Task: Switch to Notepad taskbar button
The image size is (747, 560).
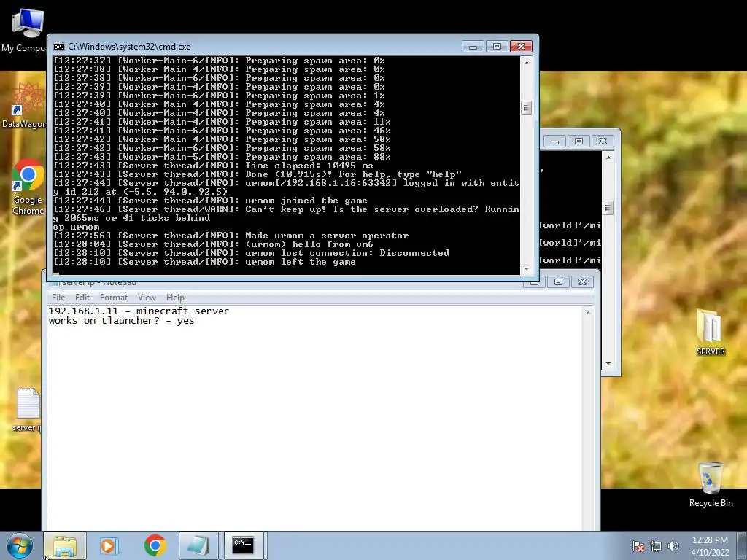Action: pyautogui.click(x=198, y=545)
